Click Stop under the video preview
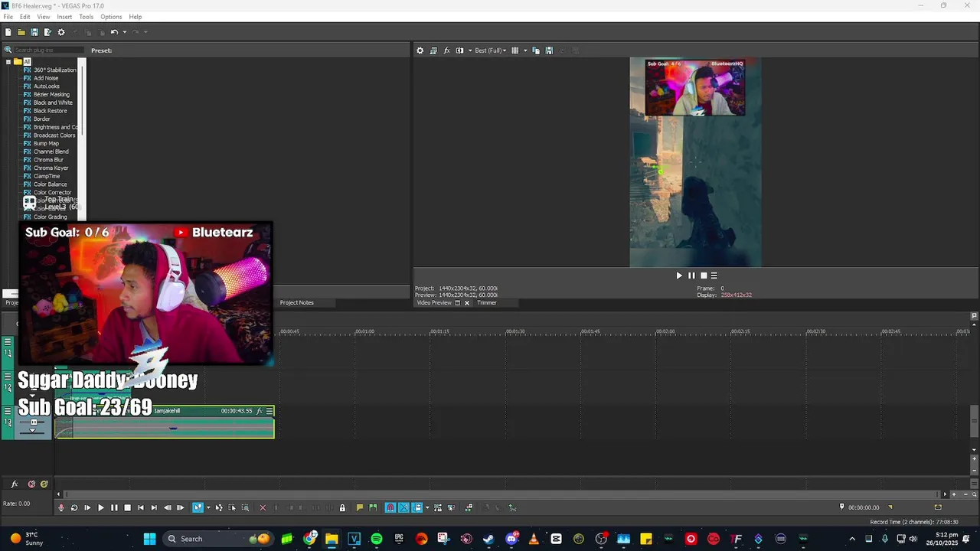This screenshot has width=980, height=551. [704, 275]
